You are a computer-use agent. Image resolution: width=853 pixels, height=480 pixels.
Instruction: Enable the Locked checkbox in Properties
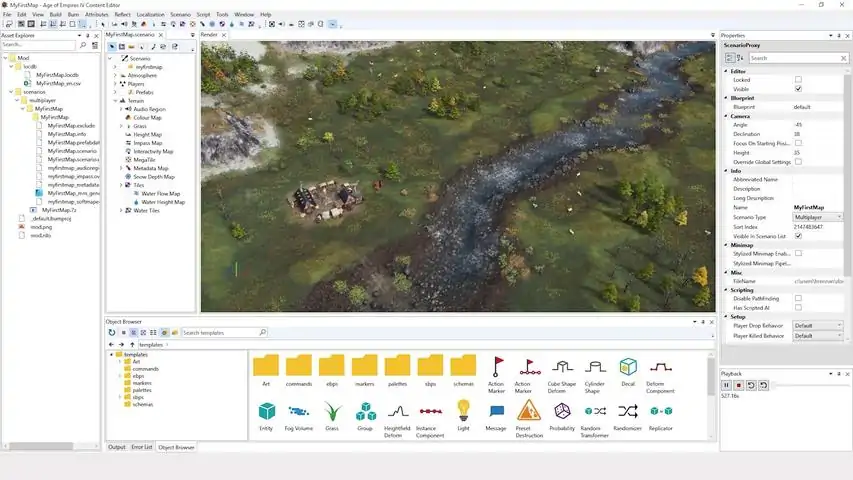point(797,79)
